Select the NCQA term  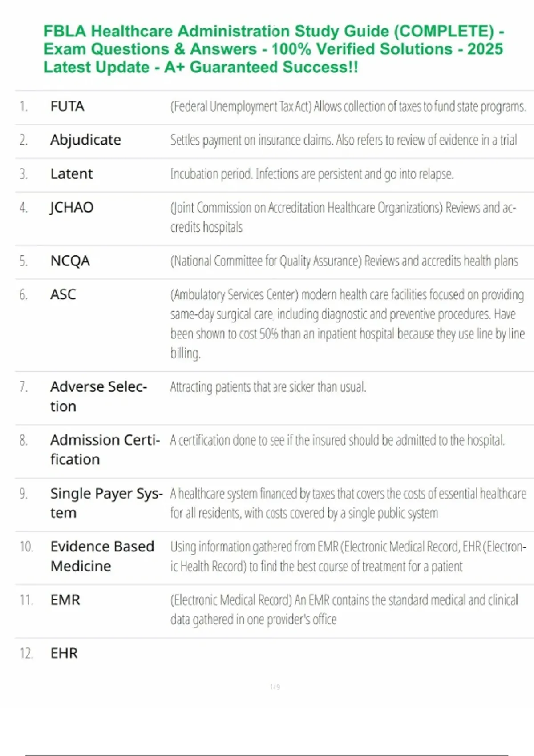[70, 261]
